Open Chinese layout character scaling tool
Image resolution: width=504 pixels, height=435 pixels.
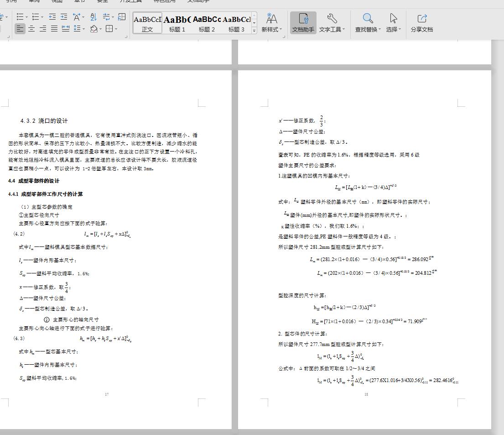pos(77,17)
